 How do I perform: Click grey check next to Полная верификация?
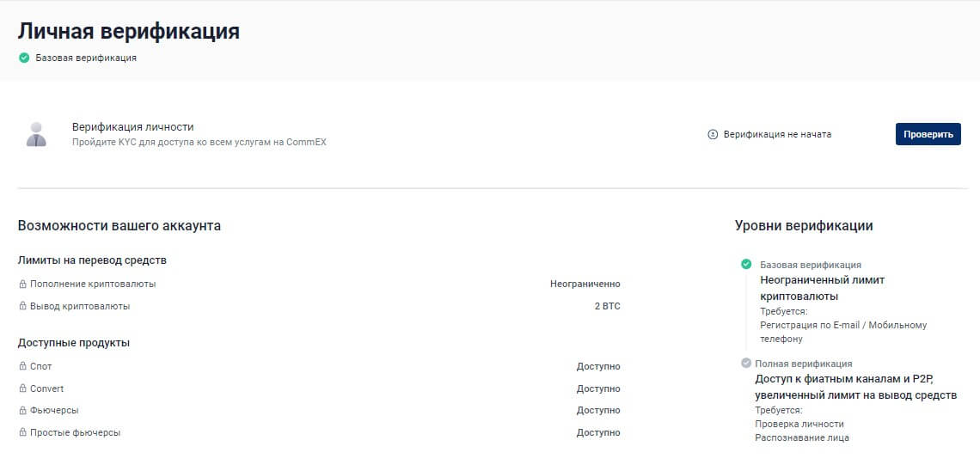click(746, 364)
